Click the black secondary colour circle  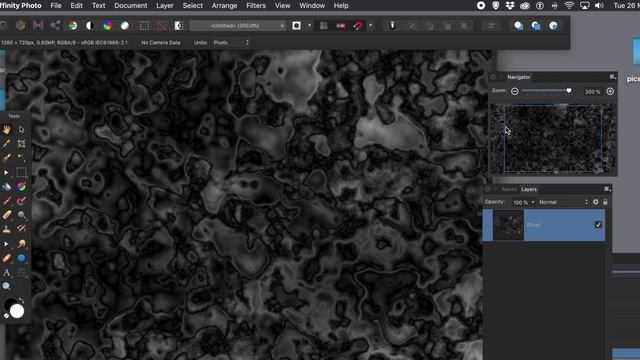click(x=9, y=303)
